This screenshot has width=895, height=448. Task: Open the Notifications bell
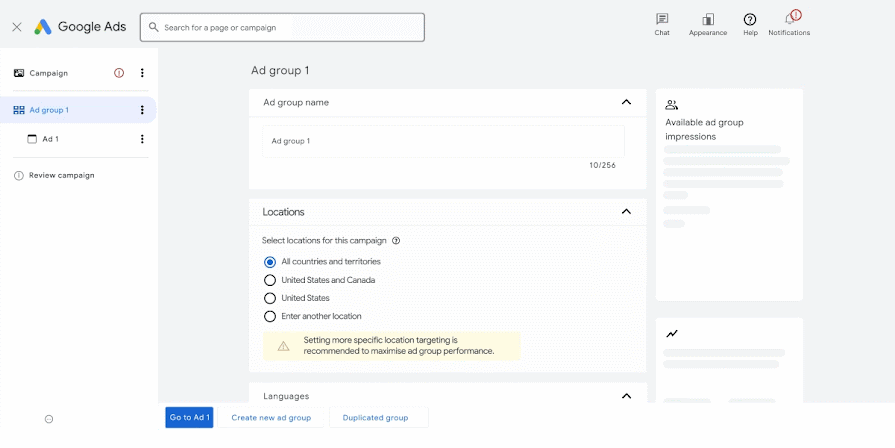point(790,19)
